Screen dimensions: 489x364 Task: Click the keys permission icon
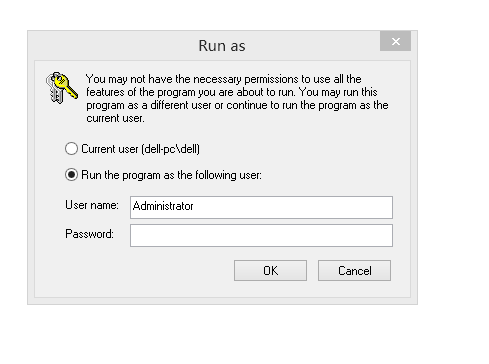coord(62,88)
